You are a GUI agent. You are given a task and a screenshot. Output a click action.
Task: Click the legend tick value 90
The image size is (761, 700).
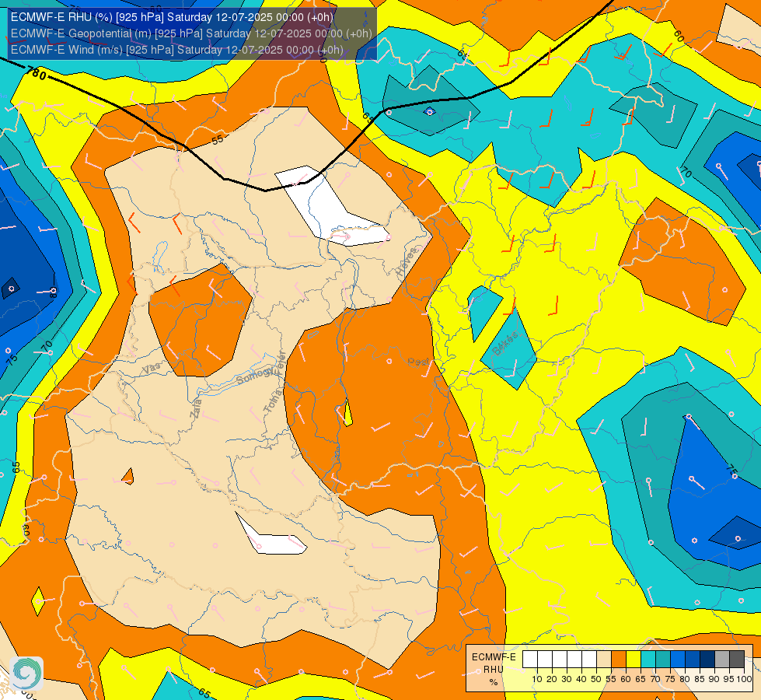coord(714,679)
